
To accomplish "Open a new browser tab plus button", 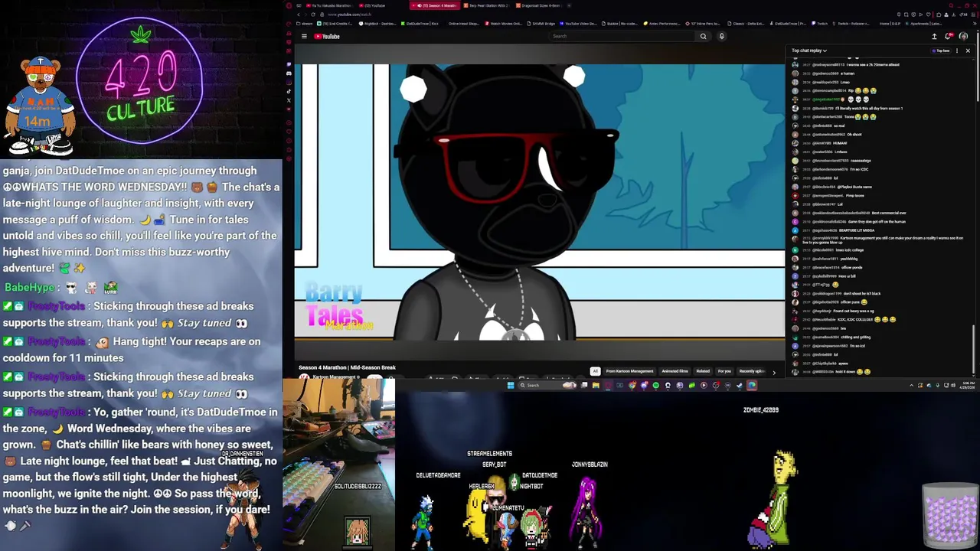I will (570, 5).
